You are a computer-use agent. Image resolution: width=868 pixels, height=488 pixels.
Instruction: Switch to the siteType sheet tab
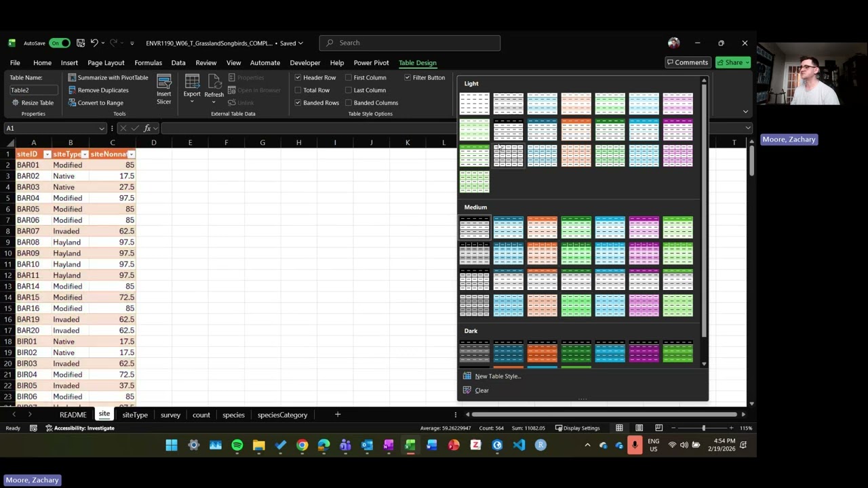pos(135,415)
